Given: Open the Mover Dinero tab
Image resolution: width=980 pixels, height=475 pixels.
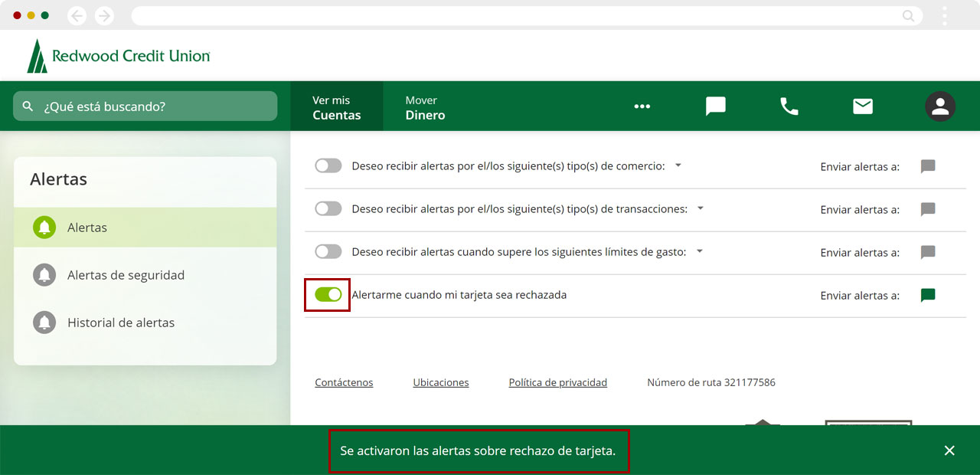Looking at the screenshot, I should 425,107.
